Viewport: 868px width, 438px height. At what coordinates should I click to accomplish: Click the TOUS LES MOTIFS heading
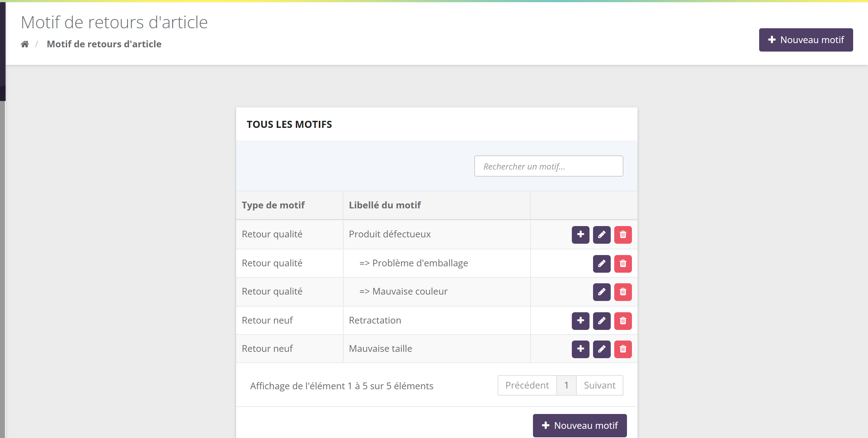click(x=289, y=124)
